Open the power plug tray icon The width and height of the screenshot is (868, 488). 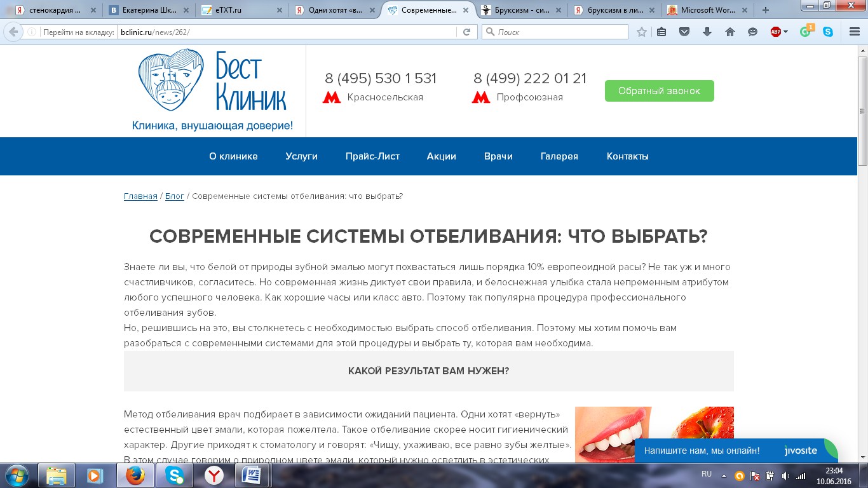pos(770,476)
